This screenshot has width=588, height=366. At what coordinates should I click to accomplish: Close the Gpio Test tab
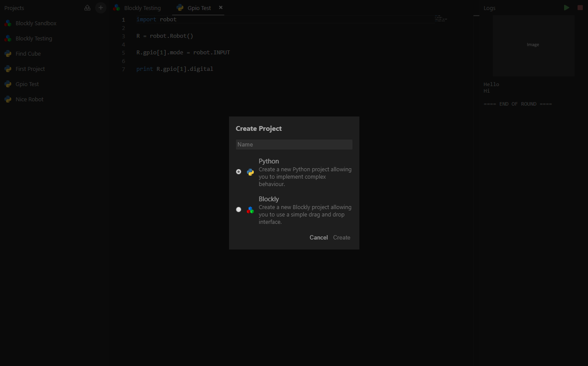pyautogui.click(x=220, y=7)
